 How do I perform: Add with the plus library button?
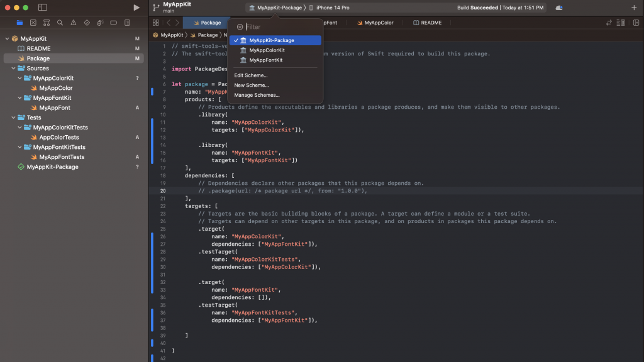click(x=634, y=8)
